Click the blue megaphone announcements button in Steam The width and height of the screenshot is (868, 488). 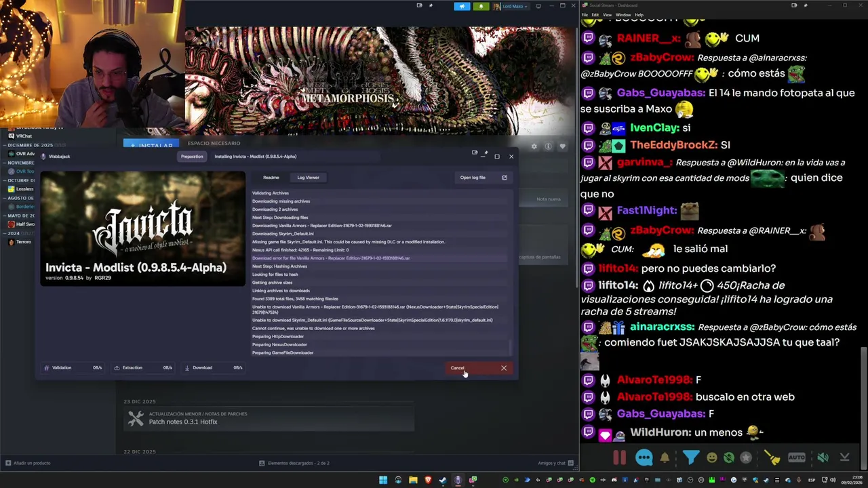click(x=462, y=6)
